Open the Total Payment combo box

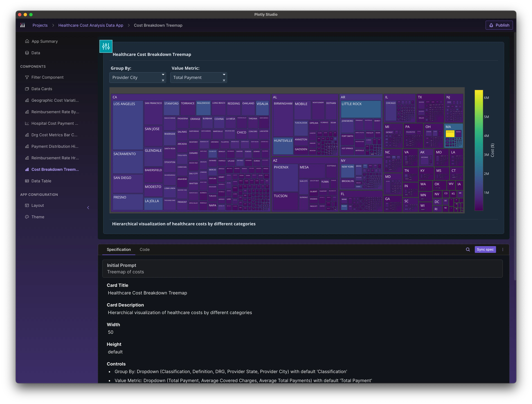[x=198, y=77]
